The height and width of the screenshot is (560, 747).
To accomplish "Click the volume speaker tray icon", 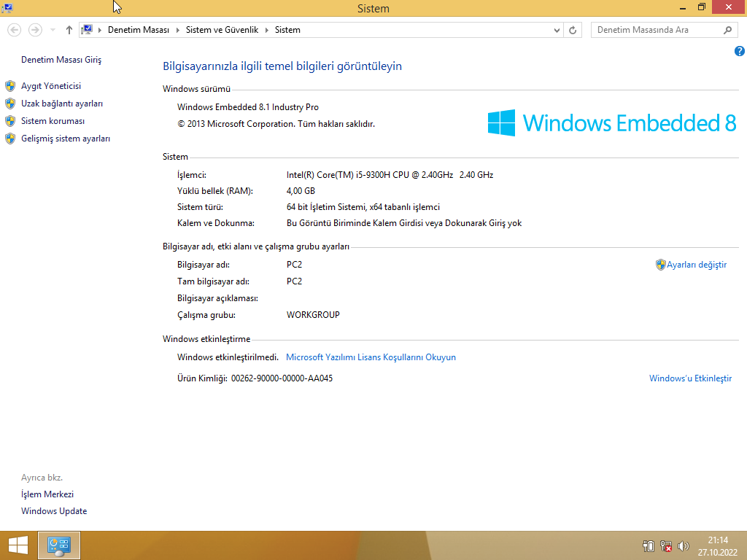I will [x=683, y=545].
